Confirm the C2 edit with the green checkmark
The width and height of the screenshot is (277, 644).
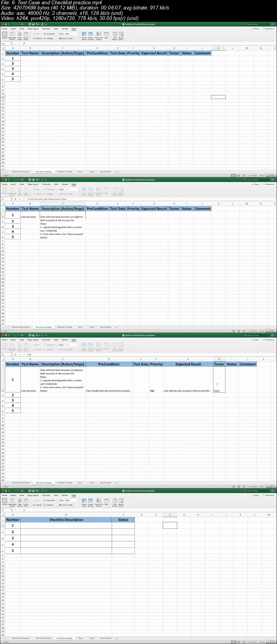19,199
